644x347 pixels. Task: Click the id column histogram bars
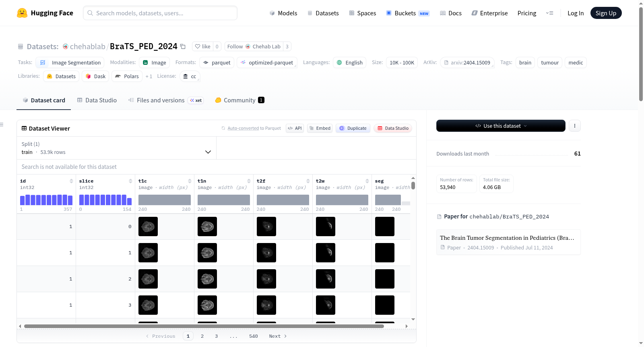pyautogui.click(x=46, y=200)
